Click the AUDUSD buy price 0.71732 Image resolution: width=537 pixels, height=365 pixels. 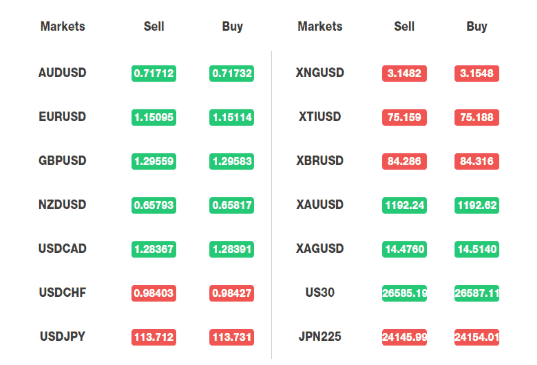click(232, 73)
